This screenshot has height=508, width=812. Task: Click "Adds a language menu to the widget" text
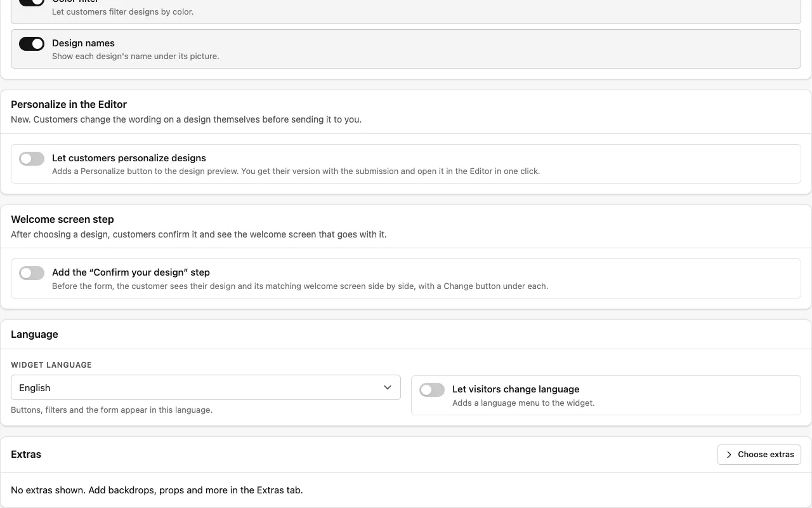pyautogui.click(x=523, y=403)
